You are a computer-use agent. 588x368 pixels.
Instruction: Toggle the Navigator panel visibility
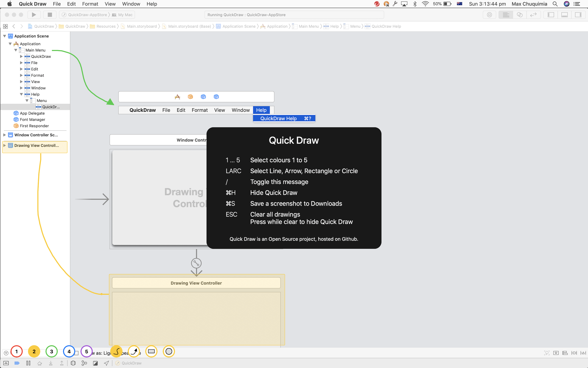[551, 14]
